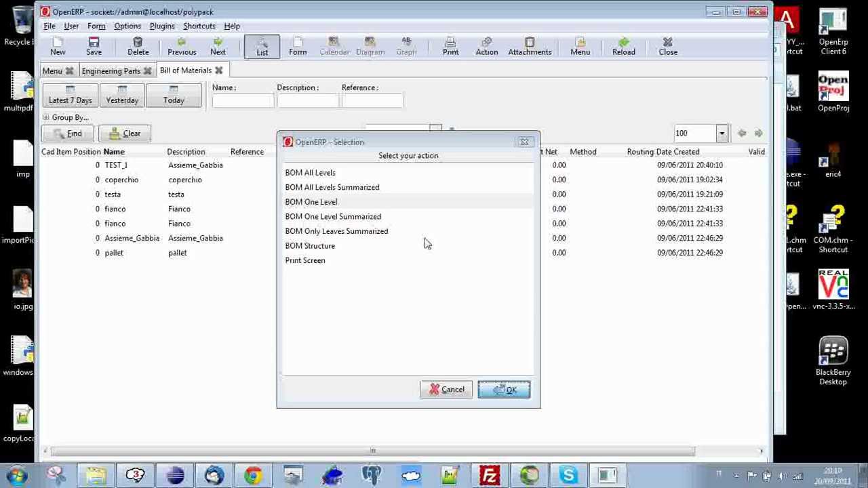Click the Description search field
The width and height of the screenshot is (868, 488).
coord(307,100)
